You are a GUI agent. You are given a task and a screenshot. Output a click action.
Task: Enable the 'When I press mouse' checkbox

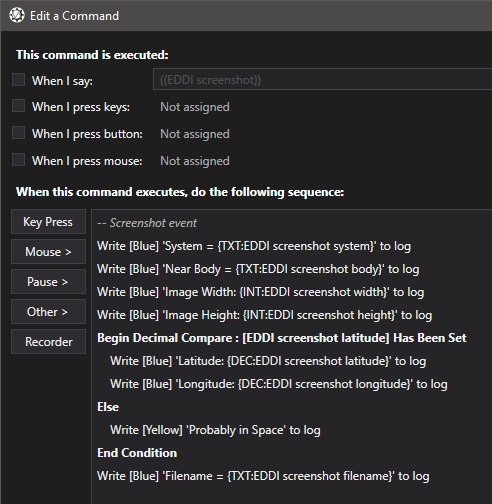18,160
